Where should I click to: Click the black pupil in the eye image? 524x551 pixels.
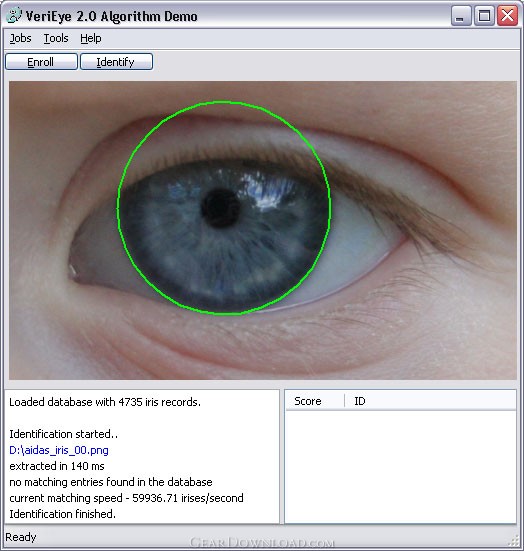(x=221, y=208)
